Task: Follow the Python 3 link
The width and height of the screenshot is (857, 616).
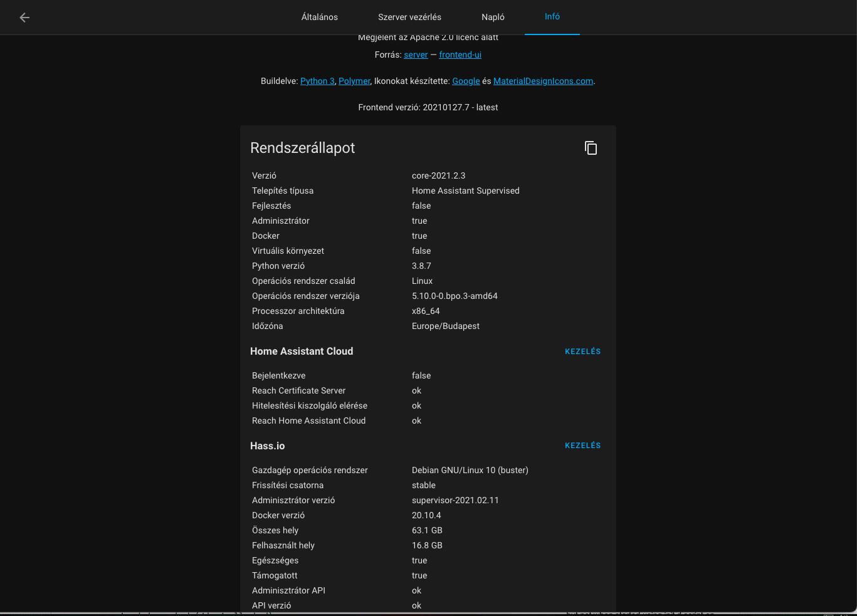Action: (317, 81)
